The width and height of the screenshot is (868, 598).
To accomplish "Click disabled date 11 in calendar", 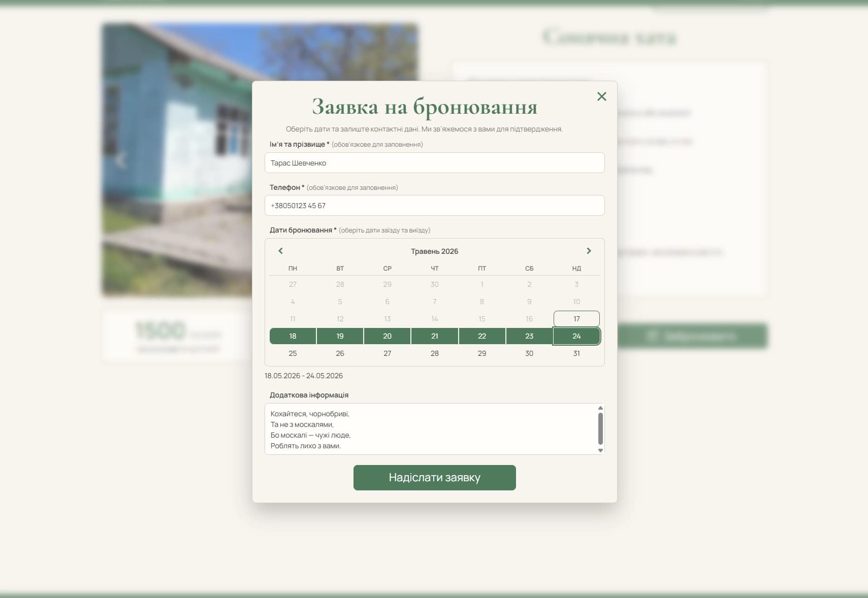I will coord(293,319).
